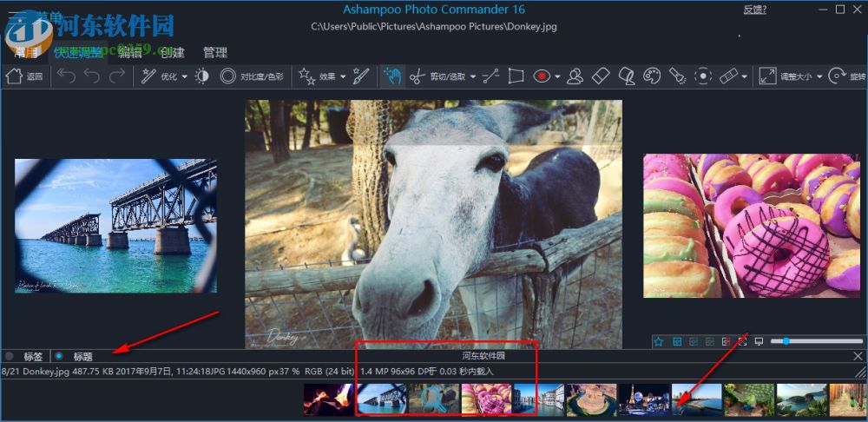Click the 效果 stars icon
Screen dimensions: 868x422
pyautogui.click(x=306, y=76)
